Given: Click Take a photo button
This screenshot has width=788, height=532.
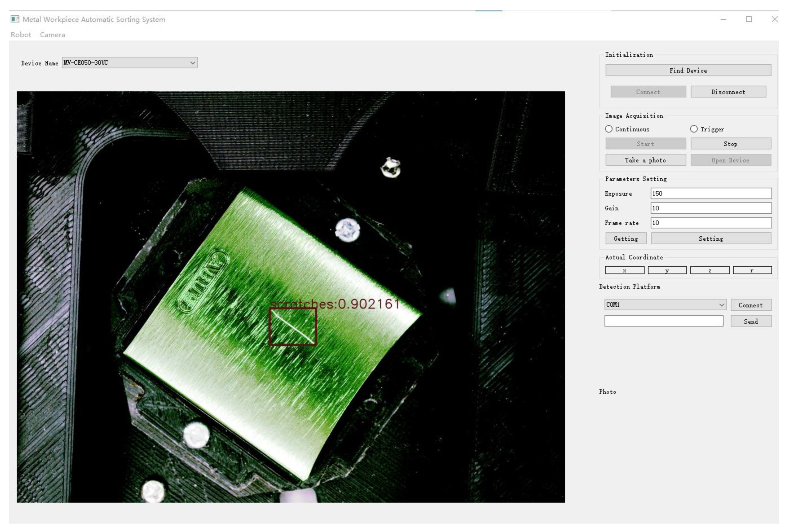Looking at the screenshot, I should coord(645,160).
